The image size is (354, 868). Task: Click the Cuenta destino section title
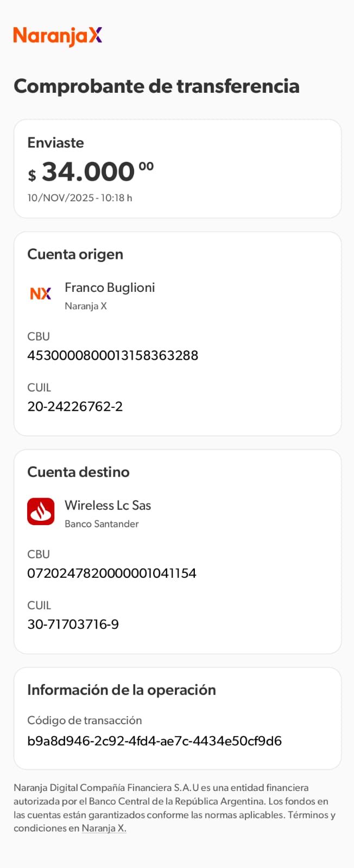[78, 472]
